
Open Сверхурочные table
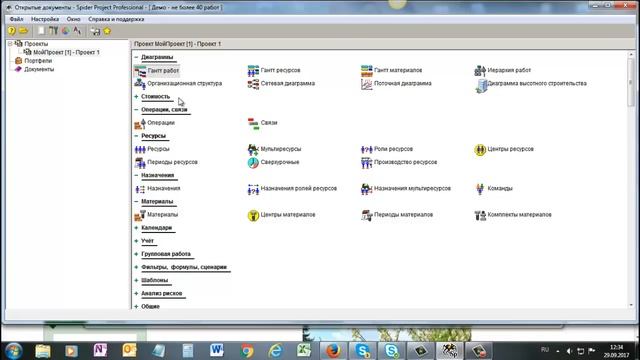point(273,162)
